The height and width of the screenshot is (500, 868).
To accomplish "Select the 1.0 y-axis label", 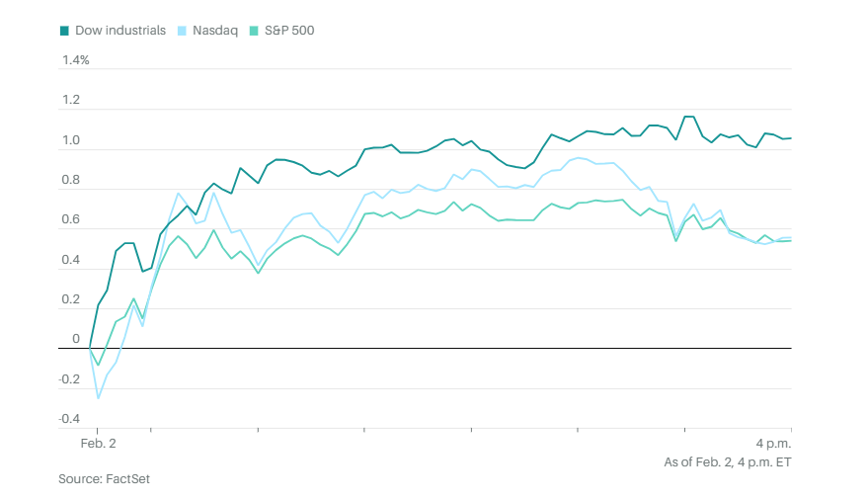I will (71, 140).
